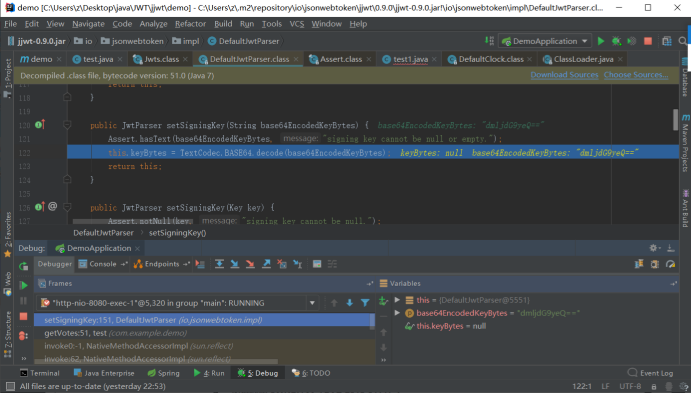Close the ClassLoader.java tab
This screenshot has height=393, width=691.
click(620, 59)
